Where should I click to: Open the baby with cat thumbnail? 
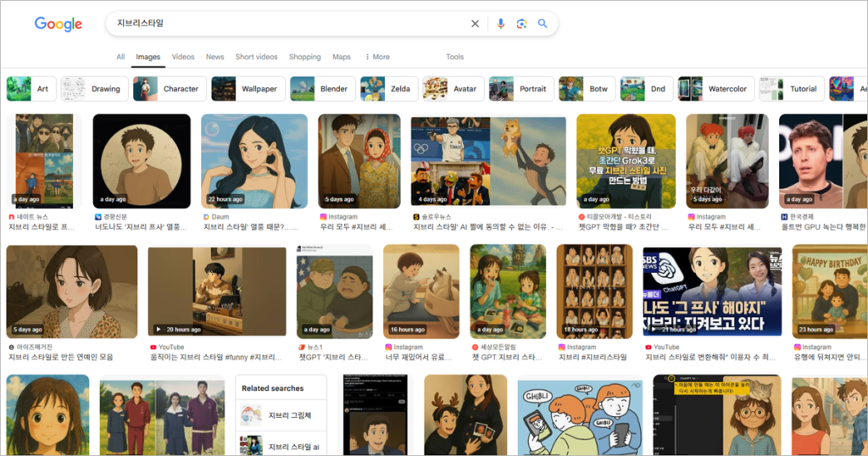[421, 292]
